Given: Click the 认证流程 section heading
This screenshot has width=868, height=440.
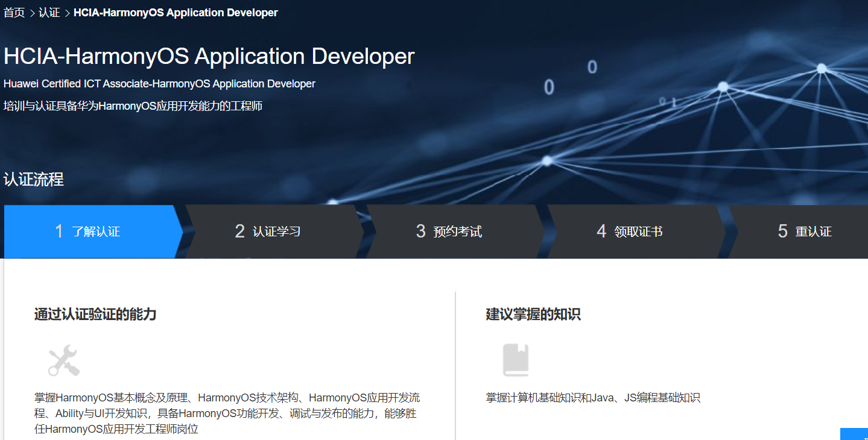Looking at the screenshot, I should 34,179.
